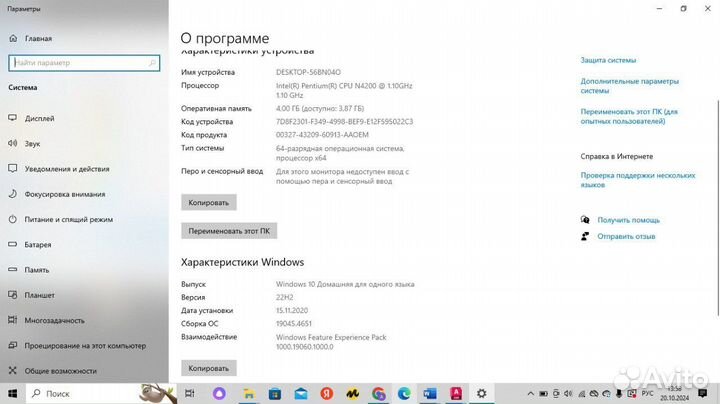Click the product code 00327-43209-60913-AAOEM
Screen dimensions: 720x404
(x=322, y=135)
